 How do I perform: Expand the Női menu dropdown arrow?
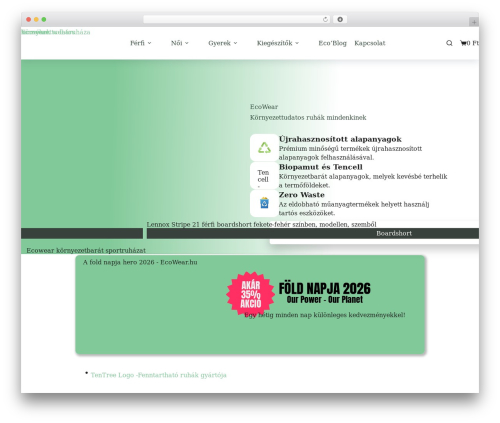[187, 43]
